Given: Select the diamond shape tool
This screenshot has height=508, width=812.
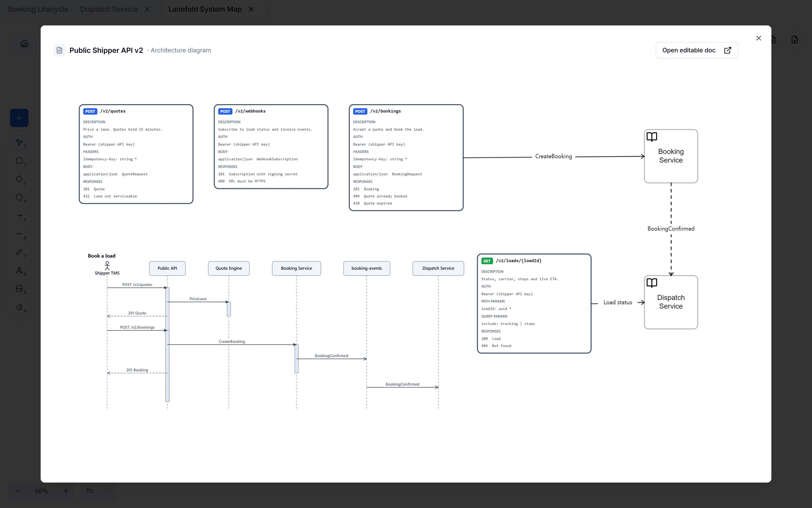Looking at the screenshot, I should point(20,179).
